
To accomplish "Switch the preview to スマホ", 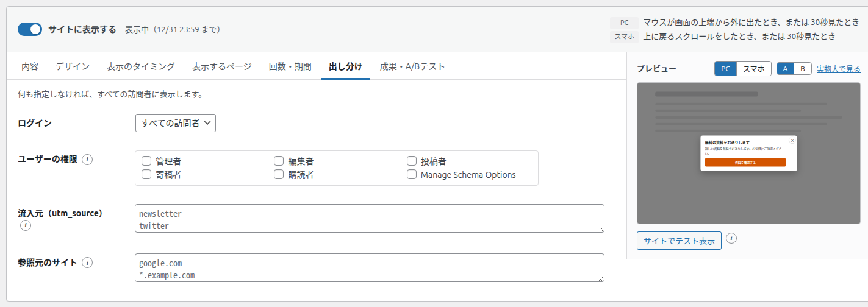I will [754, 69].
